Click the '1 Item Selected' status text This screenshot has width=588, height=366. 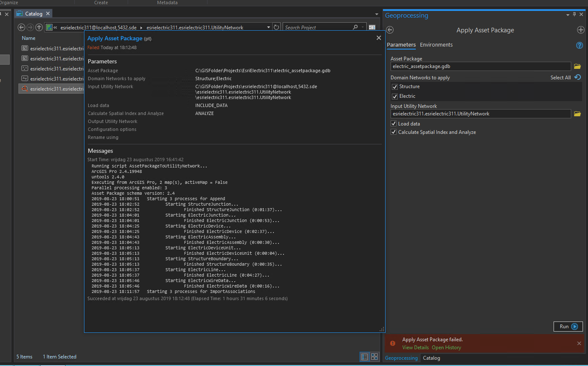click(x=60, y=357)
